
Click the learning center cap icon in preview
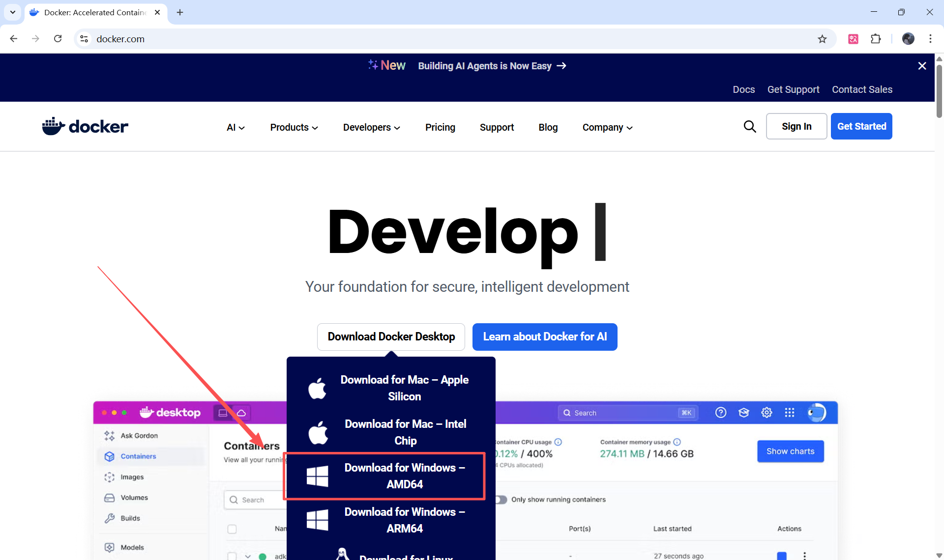pyautogui.click(x=744, y=413)
